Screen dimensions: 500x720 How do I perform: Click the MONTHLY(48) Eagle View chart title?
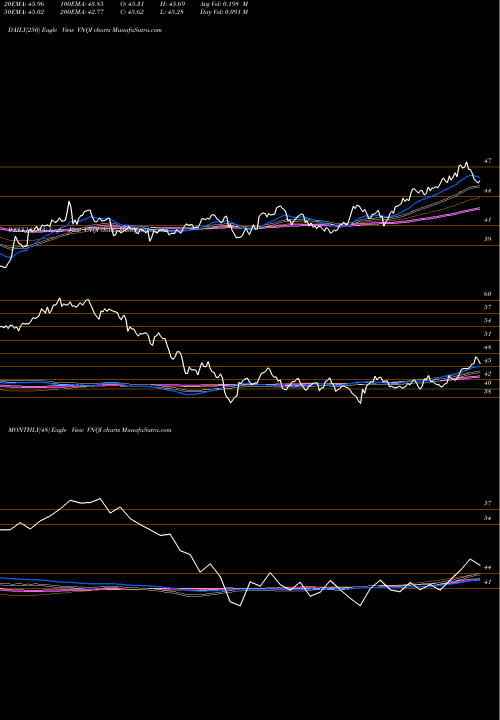[90, 430]
